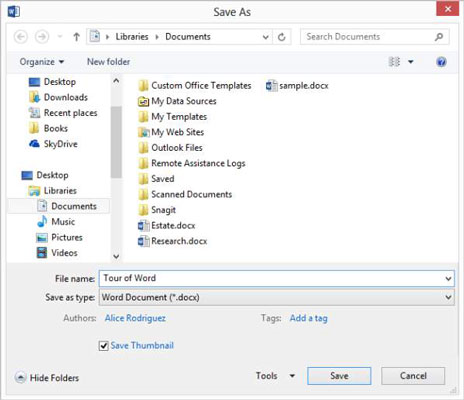
Task: Select the Remote Assistance Logs folder
Action: pos(192,163)
